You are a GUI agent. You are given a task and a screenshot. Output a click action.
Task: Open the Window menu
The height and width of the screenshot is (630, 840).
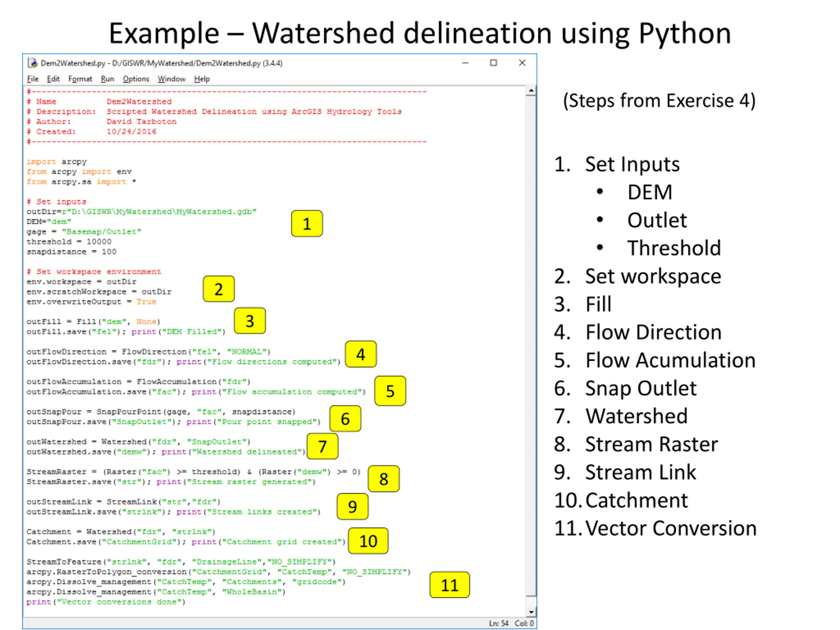point(172,79)
